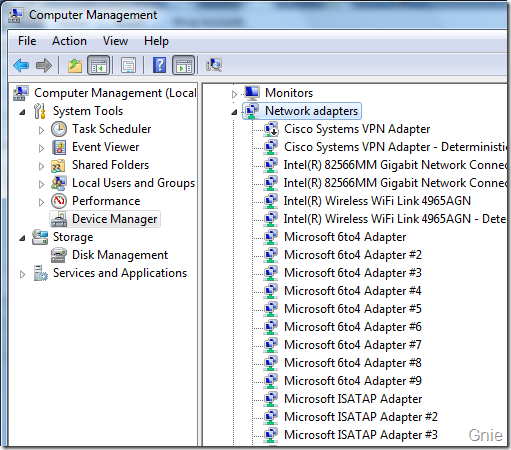Select Computer Management (Local) root node
511x450 pixels.
(x=115, y=93)
